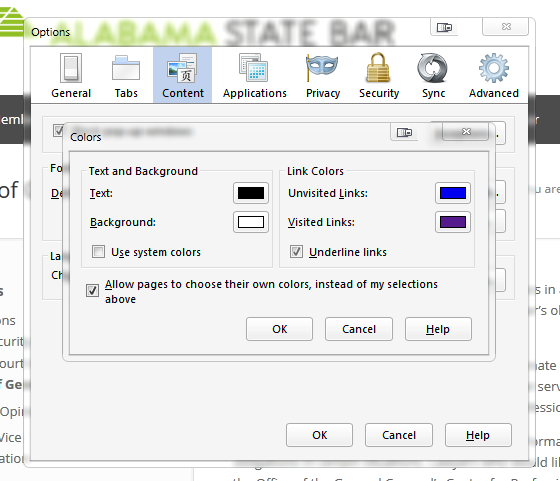Open Help from the Colors dialog
560x481 pixels.
(438, 329)
